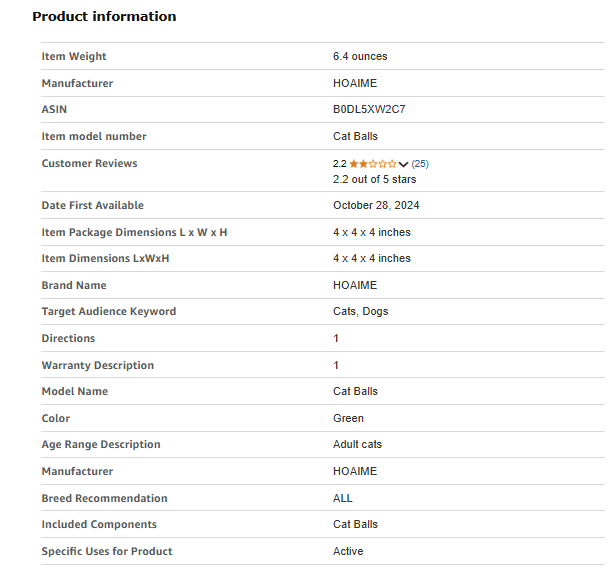616x573 pixels.
Task: Click the ASIN label
Action: tap(54, 109)
